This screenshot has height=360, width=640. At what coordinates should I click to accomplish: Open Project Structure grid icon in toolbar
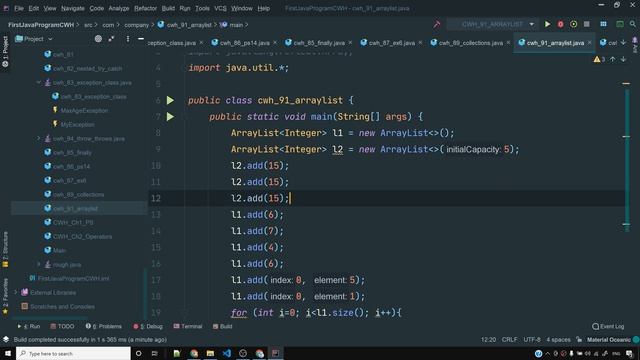pyautogui.click(x=603, y=24)
